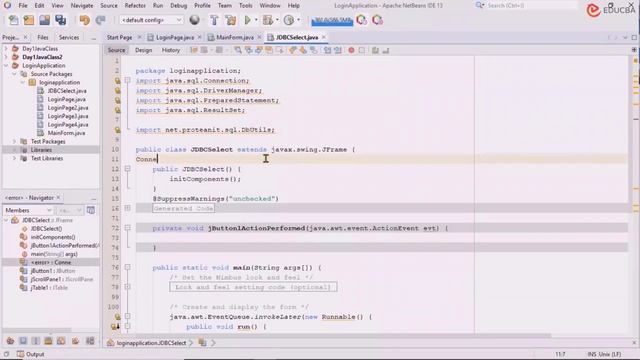
Task: Open the Tools menu
Action: click(x=245, y=6)
